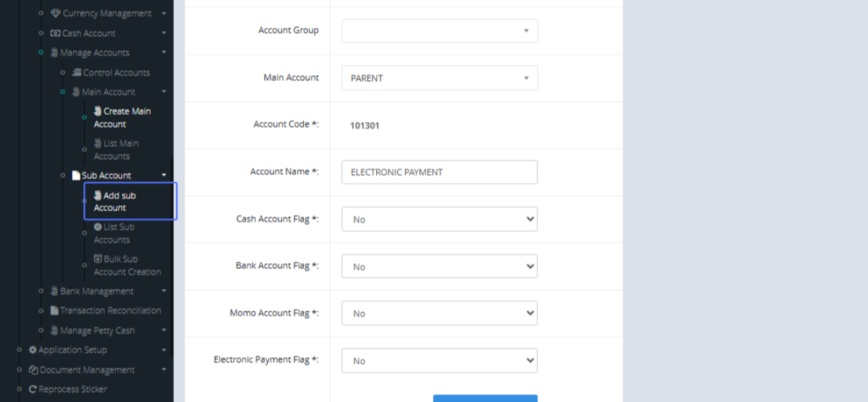Click the Application Setup gear icon
Image resolution: width=868 pixels, height=402 pixels.
[x=33, y=350]
